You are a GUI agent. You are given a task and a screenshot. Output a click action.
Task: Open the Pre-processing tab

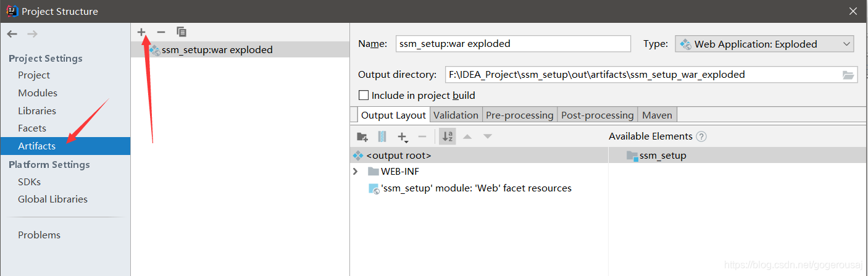tap(520, 115)
